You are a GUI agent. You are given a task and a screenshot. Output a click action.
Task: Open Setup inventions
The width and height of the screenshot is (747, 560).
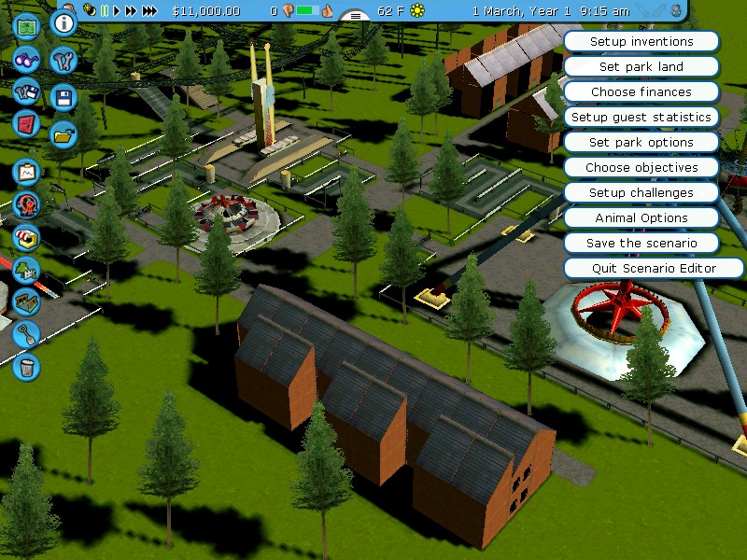pyautogui.click(x=641, y=41)
